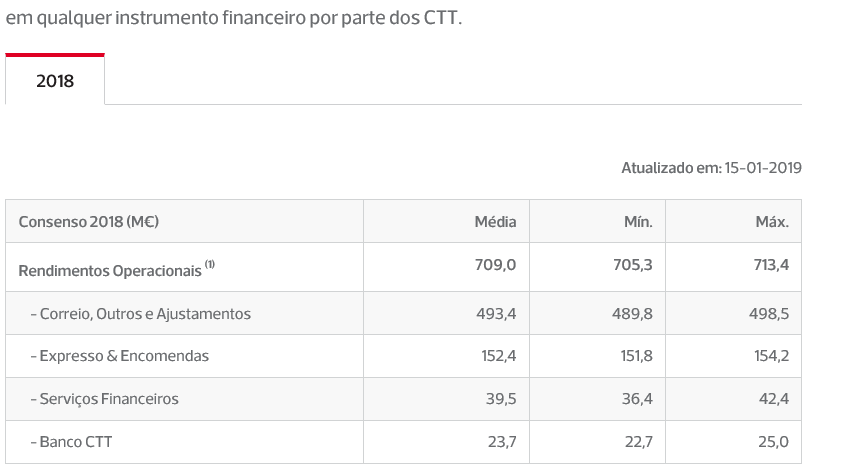
Task: Click the 154,2 Expresso maximum value
Action: point(771,356)
